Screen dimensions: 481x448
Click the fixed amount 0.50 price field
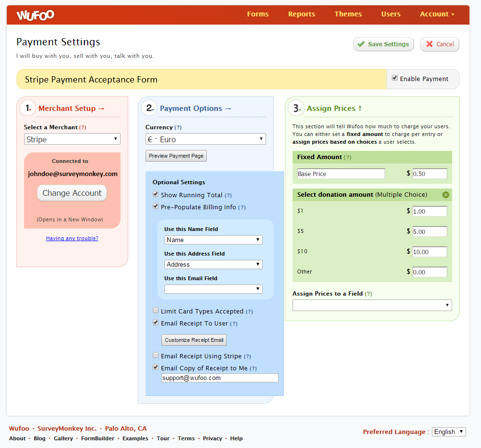point(430,174)
